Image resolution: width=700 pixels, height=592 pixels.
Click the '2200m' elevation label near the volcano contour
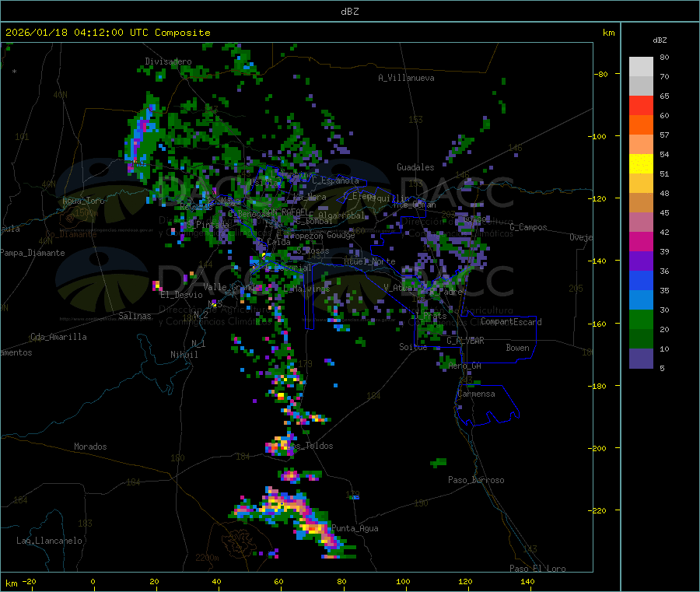click(207, 558)
